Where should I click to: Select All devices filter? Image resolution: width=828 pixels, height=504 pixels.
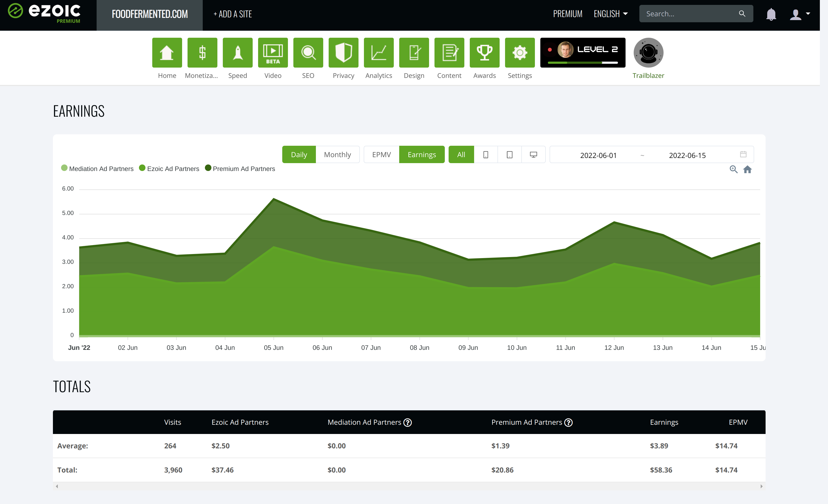point(461,154)
